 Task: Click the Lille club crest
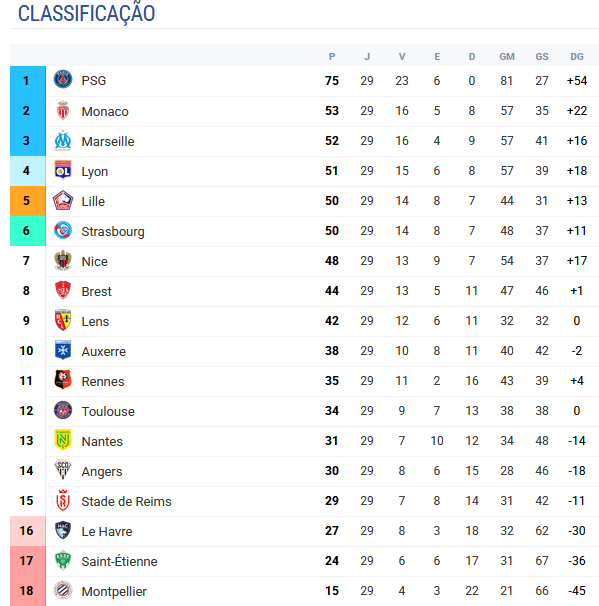tap(63, 201)
